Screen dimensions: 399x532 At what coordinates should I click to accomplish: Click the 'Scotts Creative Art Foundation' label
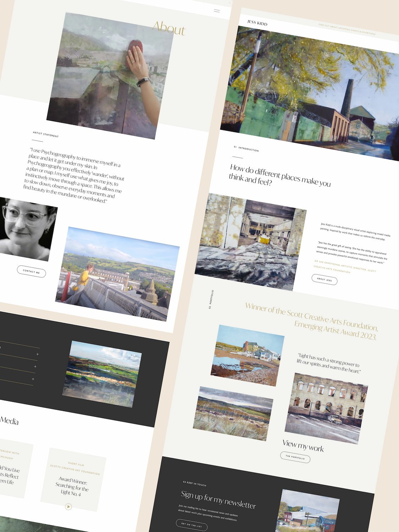(75, 470)
